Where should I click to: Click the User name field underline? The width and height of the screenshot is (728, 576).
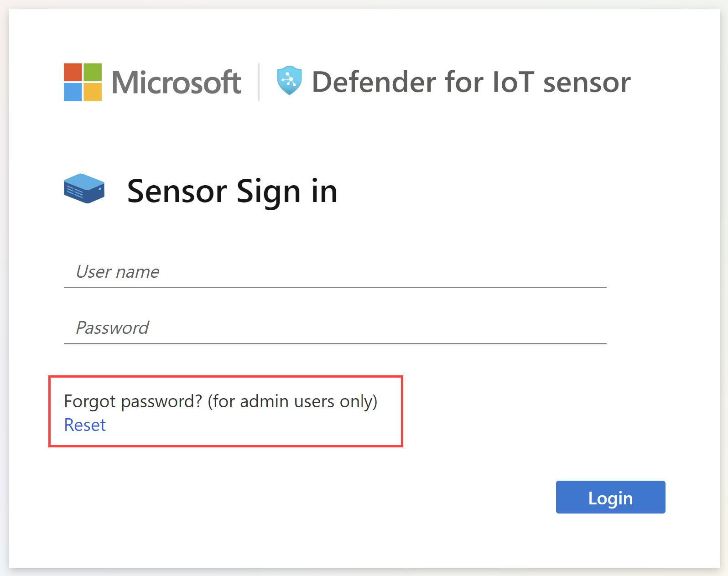click(x=335, y=287)
